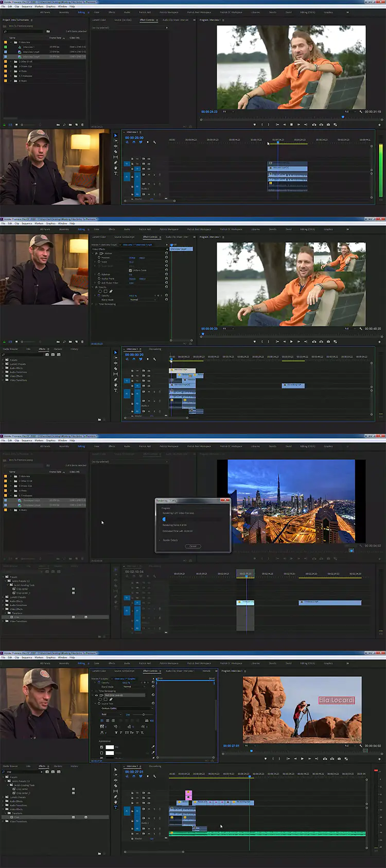
Task: Toggle Uniform Scale checkbox in picture-in-picture window
Action: [x=130, y=270]
